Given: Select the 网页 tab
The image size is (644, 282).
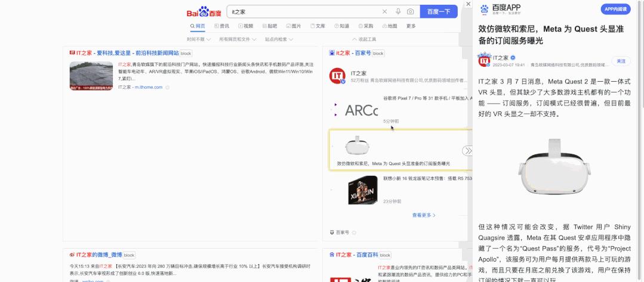Looking at the screenshot, I should 198,26.
